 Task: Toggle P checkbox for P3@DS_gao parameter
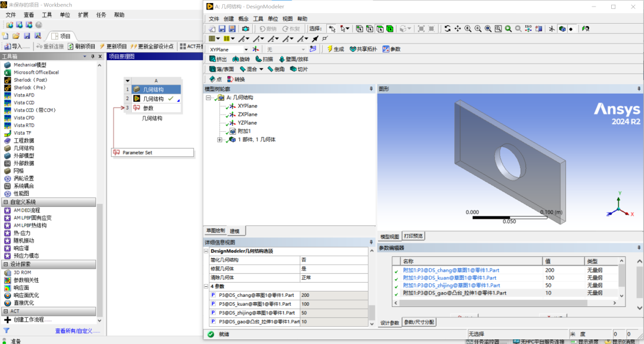coord(213,321)
